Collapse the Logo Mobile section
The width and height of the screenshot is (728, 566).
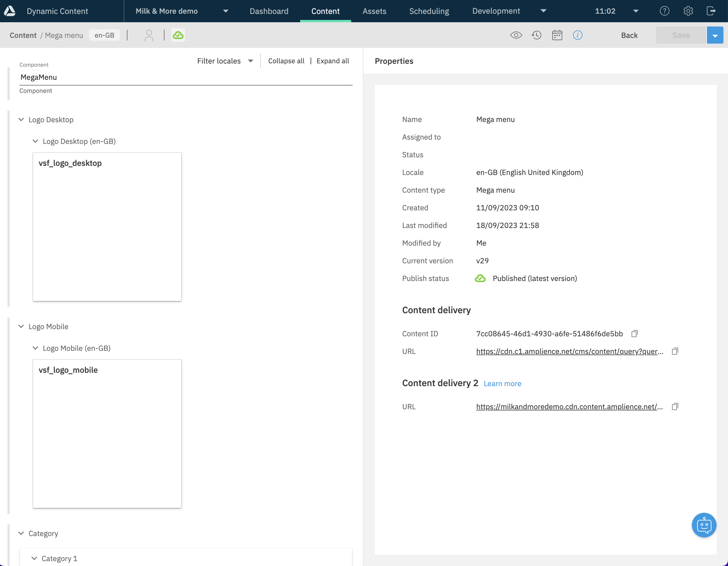(21, 326)
